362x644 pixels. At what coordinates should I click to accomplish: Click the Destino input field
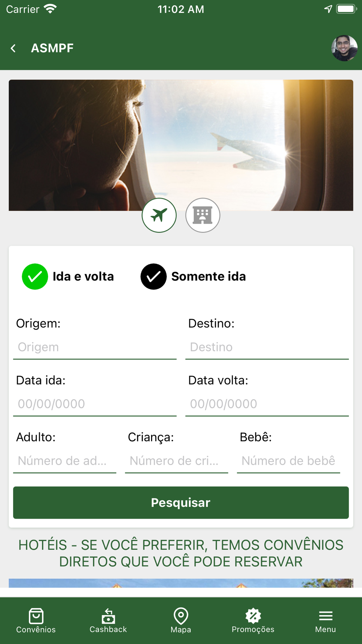click(x=267, y=347)
